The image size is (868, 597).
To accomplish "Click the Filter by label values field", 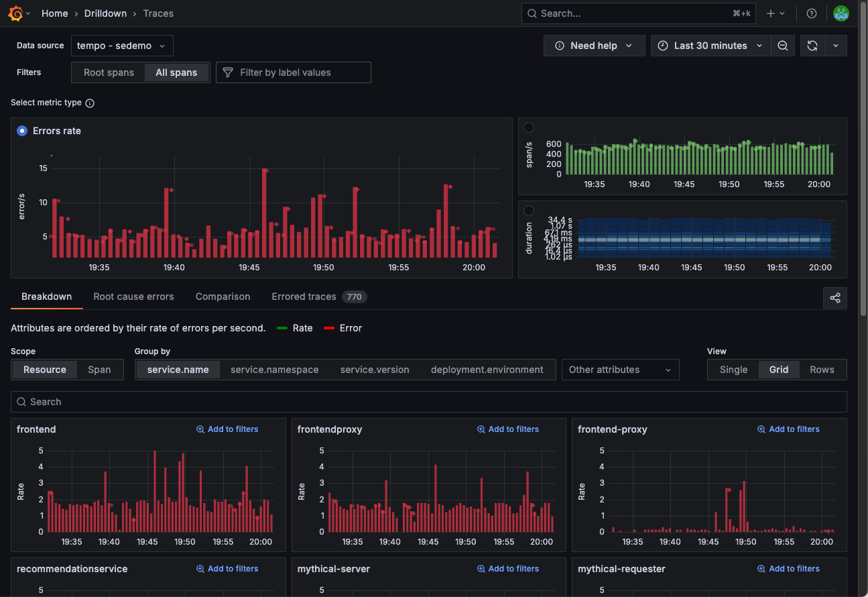I will [x=294, y=72].
